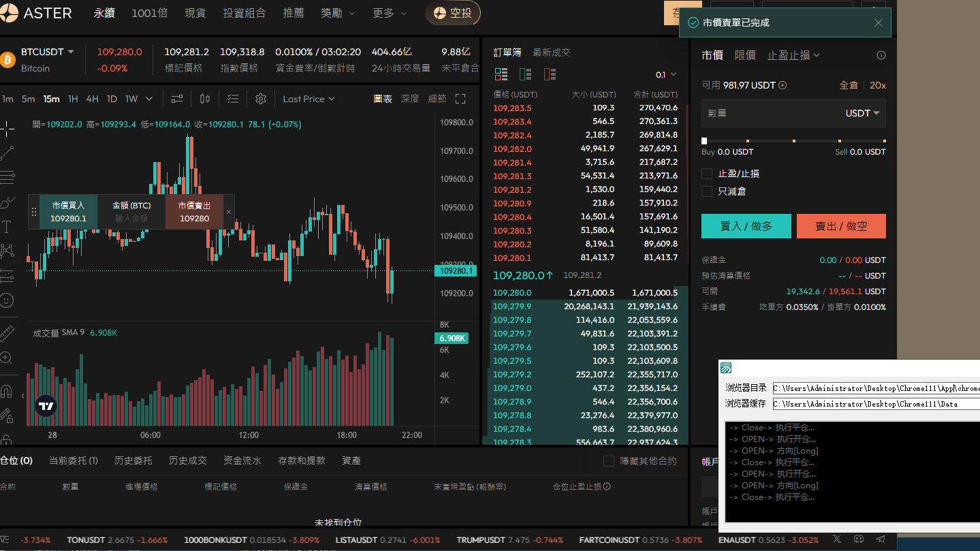The image size is (980, 551).
Task: Switch to the 限價 order tab
Action: click(745, 55)
